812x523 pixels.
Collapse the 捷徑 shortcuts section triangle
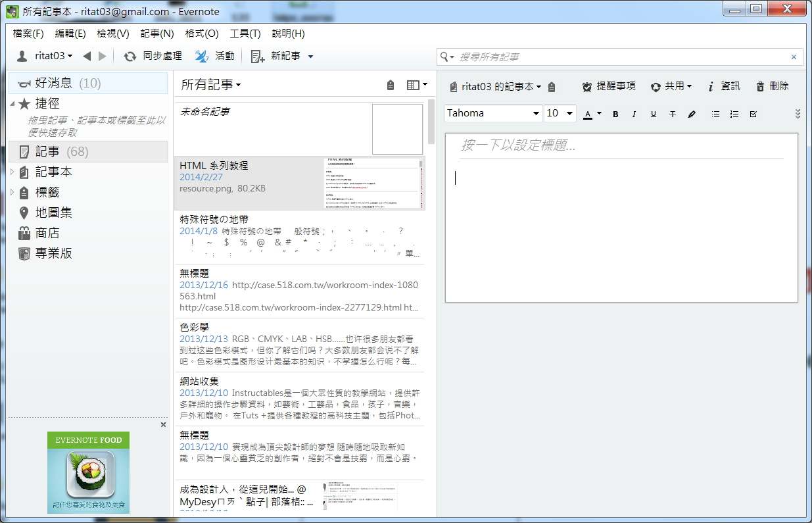pyautogui.click(x=12, y=104)
